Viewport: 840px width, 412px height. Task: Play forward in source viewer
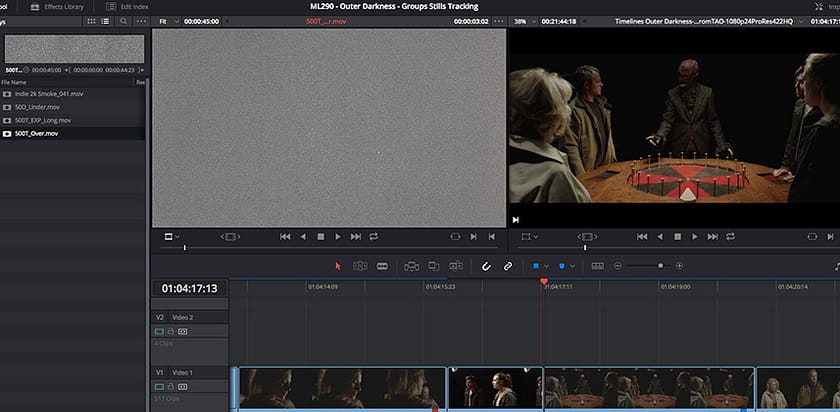click(338, 236)
